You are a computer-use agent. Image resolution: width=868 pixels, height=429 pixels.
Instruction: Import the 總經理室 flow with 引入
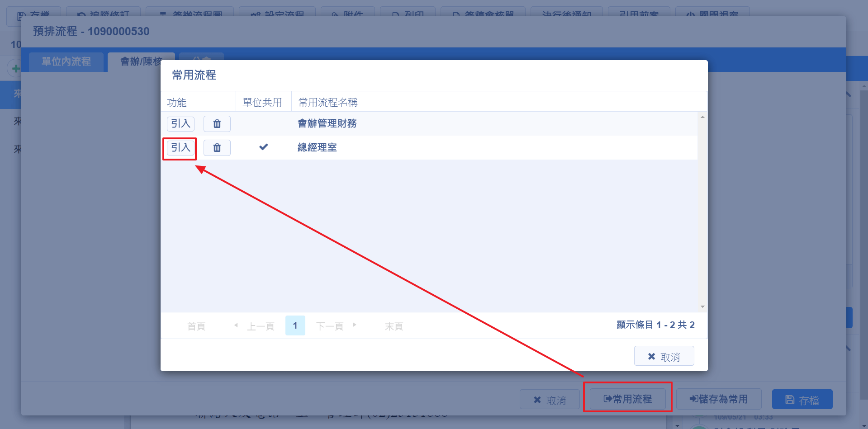point(180,148)
